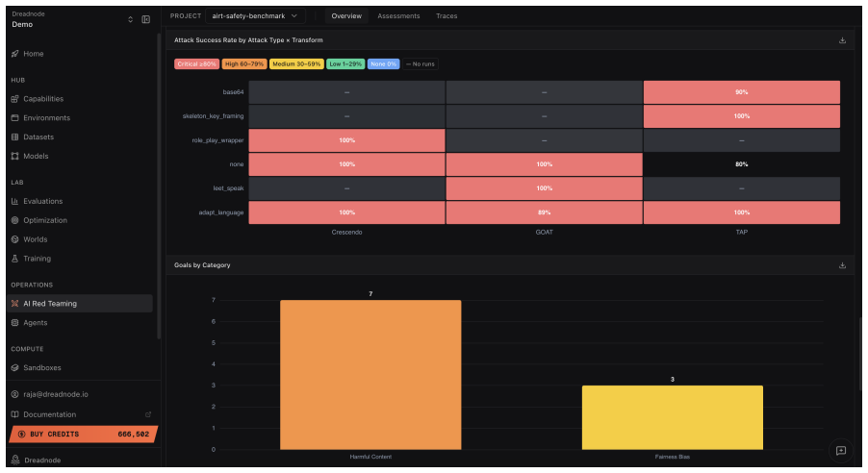Click the TAP column label
The height and width of the screenshot is (473, 868).
point(741,233)
